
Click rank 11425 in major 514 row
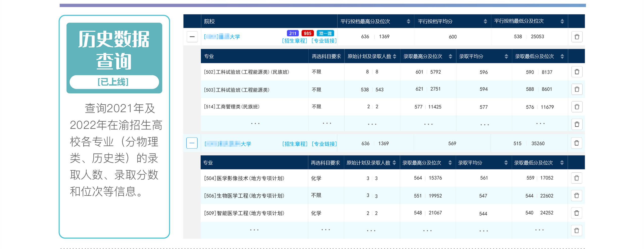[x=435, y=107]
